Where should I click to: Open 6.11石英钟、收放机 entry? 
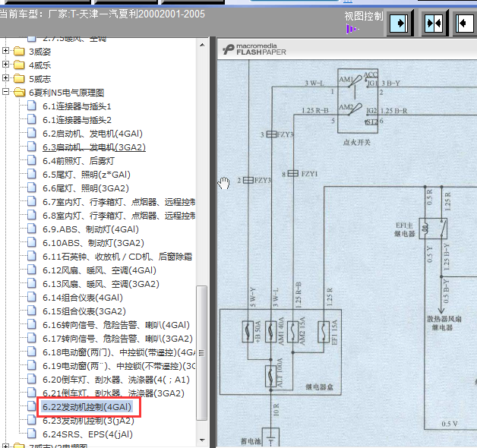(x=118, y=257)
